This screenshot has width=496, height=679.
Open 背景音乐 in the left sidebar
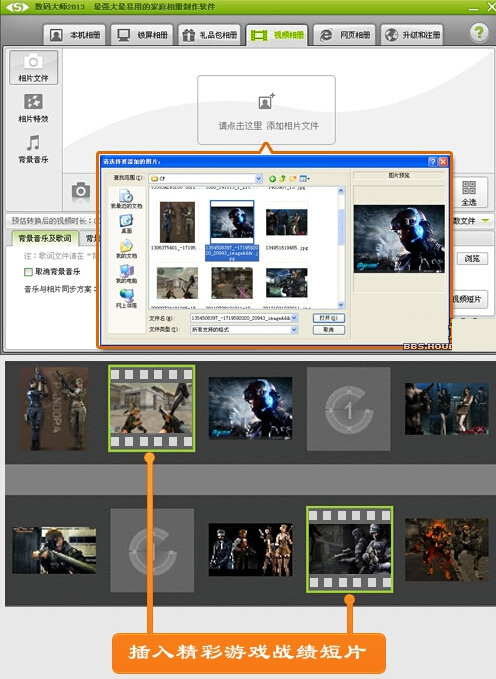(33, 149)
